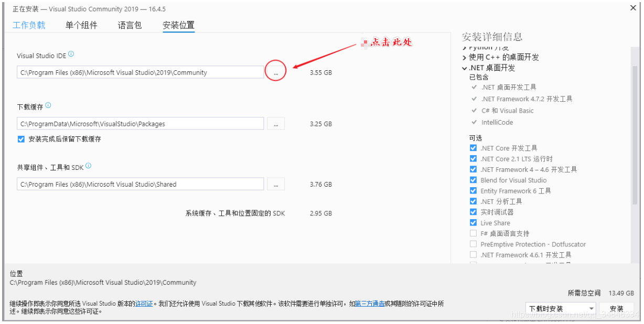Enable F# 桌面语言支持
Screen dimensions: 644x324
click(x=473, y=233)
